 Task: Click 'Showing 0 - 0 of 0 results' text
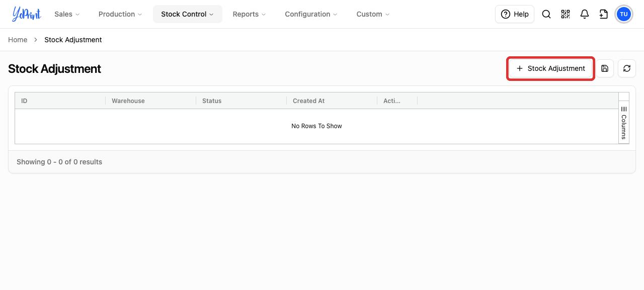pos(59,162)
